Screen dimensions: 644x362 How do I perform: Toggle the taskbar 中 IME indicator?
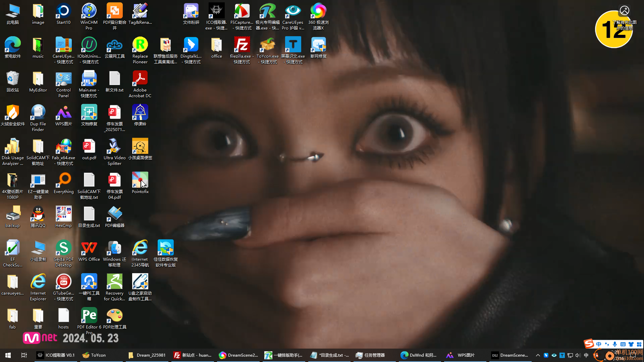pos(586,355)
